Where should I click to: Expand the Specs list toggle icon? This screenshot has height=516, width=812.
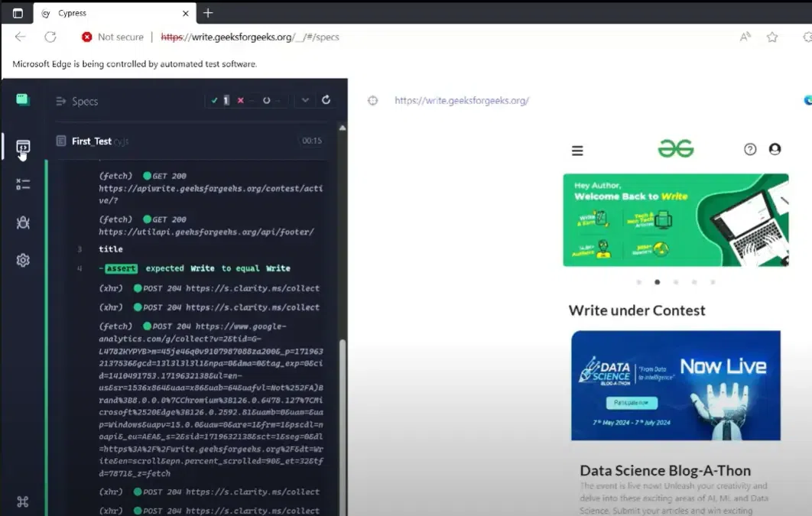tap(60, 101)
